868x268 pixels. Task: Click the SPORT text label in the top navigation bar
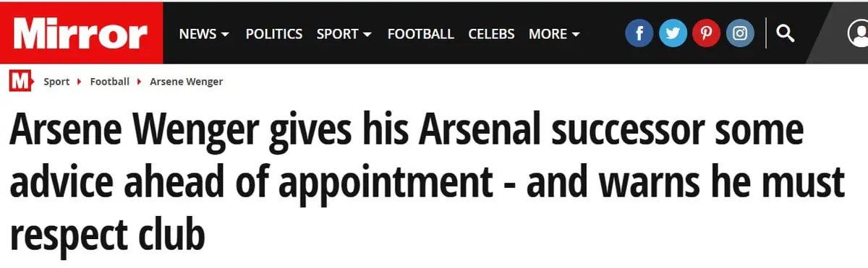(338, 34)
